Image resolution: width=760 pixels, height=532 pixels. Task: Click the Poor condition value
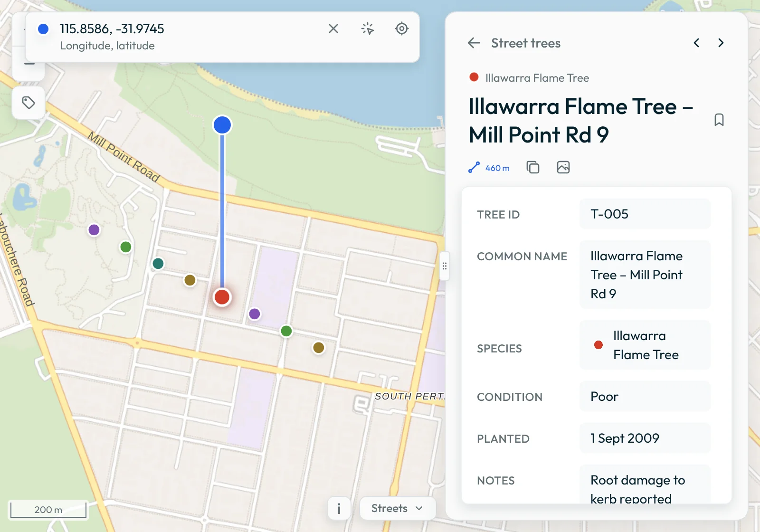[645, 397]
